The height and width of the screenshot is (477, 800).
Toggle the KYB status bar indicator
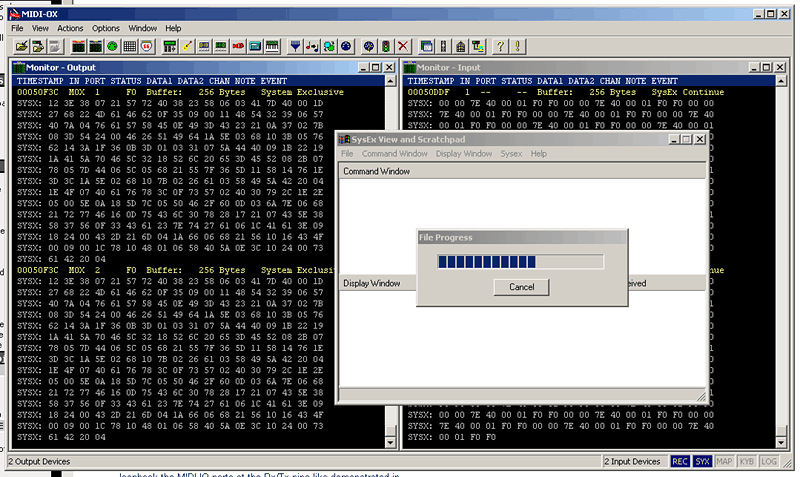tap(746, 461)
